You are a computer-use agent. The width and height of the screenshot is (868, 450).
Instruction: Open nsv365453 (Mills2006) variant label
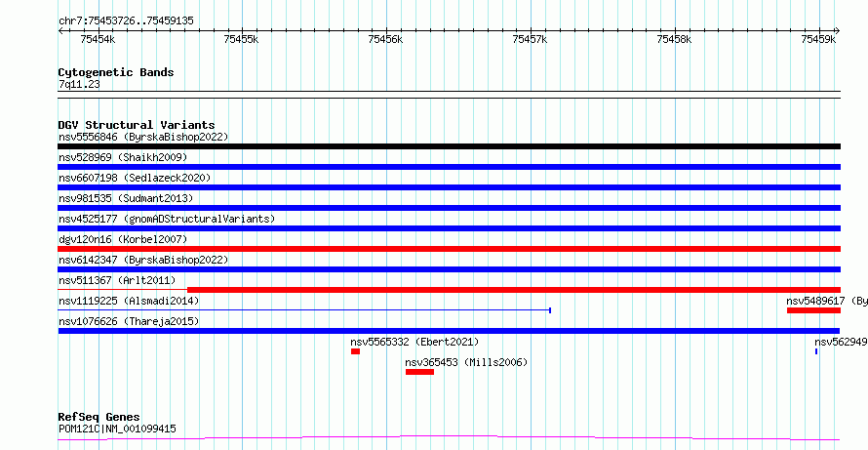466,362
